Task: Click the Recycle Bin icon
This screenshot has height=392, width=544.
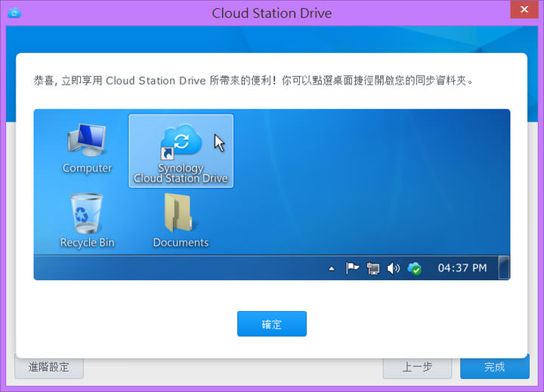Action: tap(88, 213)
